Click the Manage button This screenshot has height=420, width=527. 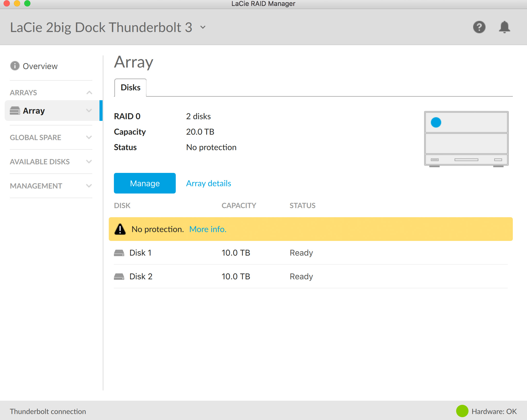(145, 183)
